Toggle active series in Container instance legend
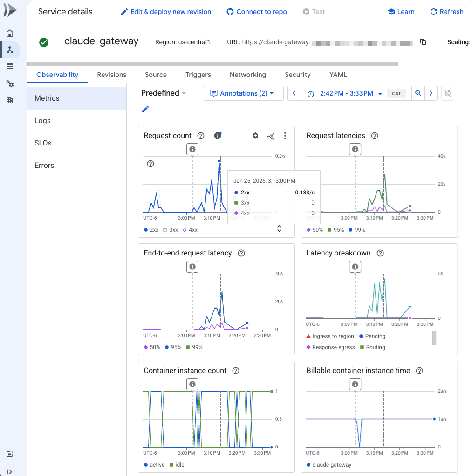 point(154,465)
